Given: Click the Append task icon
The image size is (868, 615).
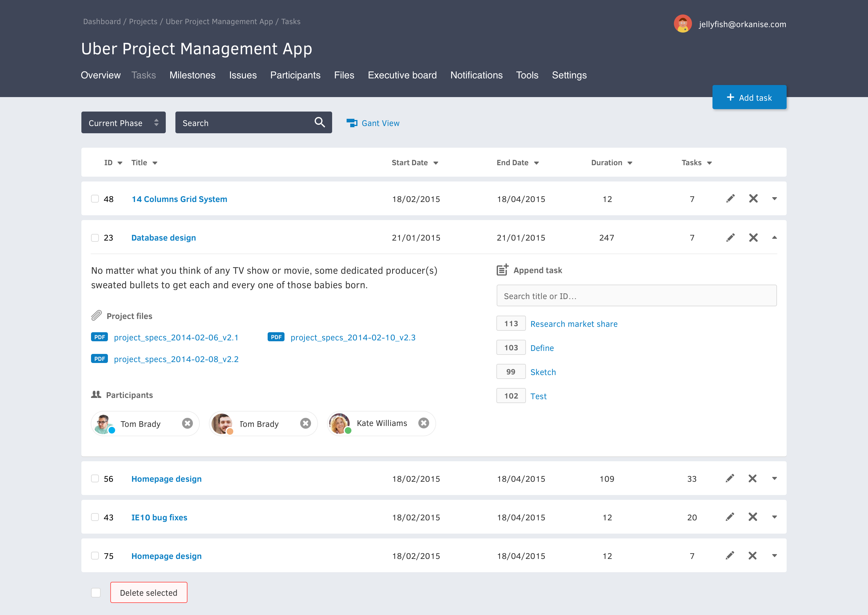Looking at the screenshot, I should pos(502,270).
